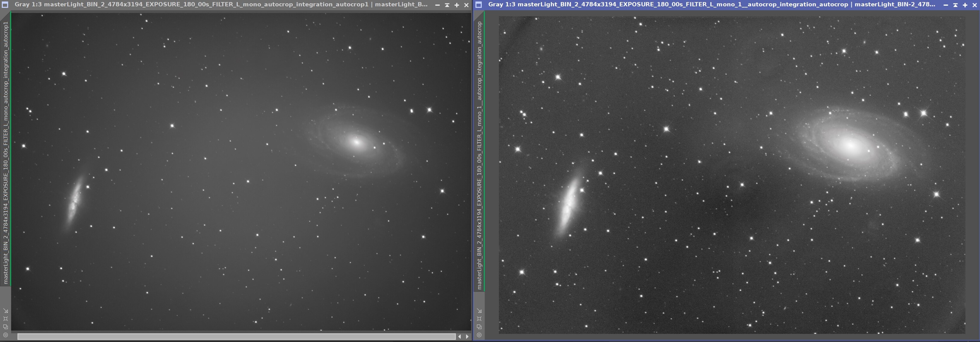Click the left window's horizontal scrollbar
Viewport: 980px width, 342px height.
click(236, 336)
